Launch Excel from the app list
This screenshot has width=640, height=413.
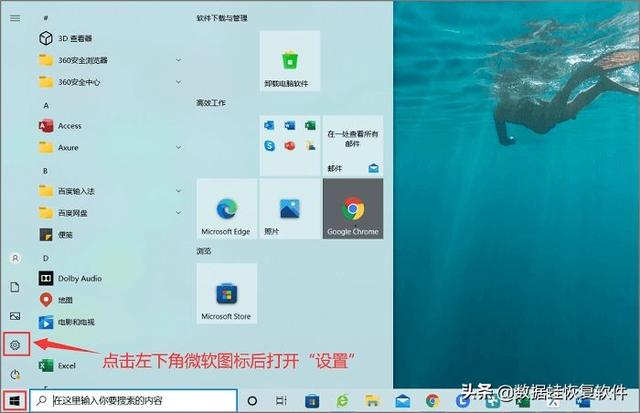pyautogui.click(x=57, y=366)
